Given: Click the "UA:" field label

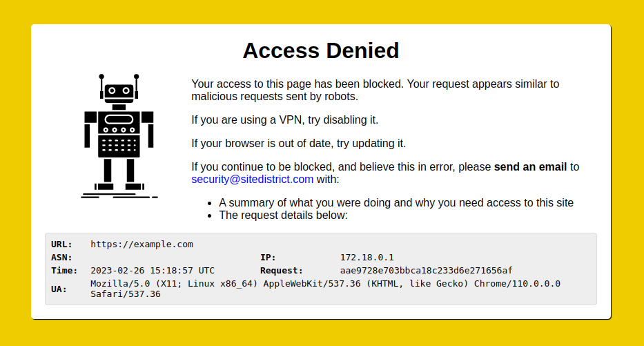Looking at the screenshot, I should point(59,289).
